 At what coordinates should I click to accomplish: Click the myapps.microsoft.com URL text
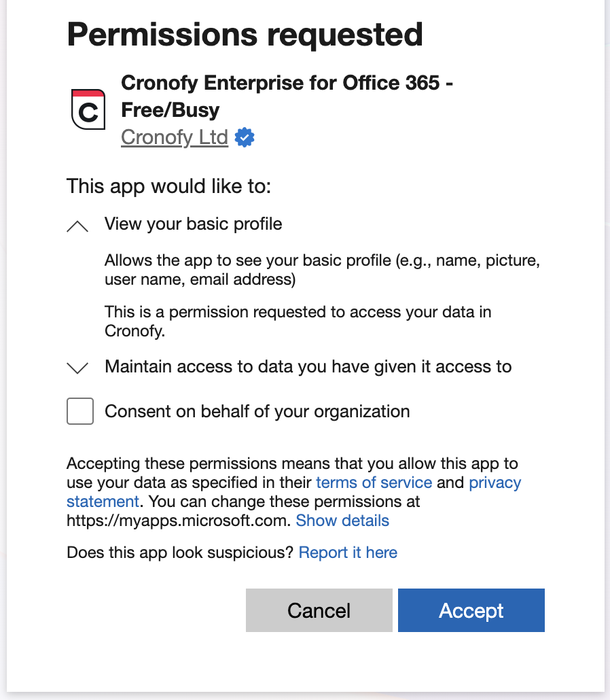(179, 521)
